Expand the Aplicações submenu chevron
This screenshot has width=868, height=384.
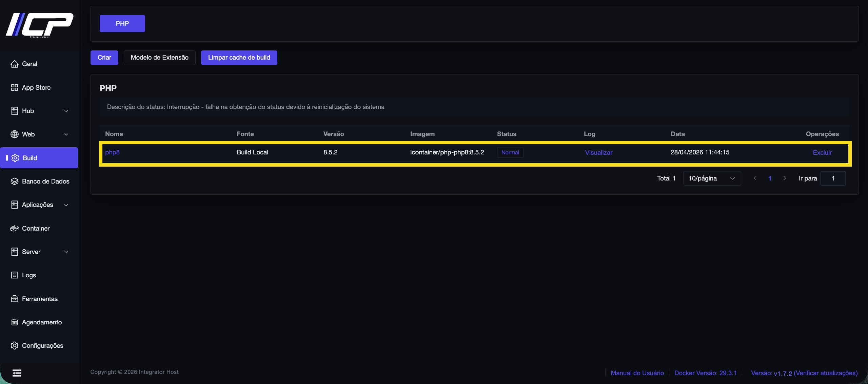(x=66, y=205)
